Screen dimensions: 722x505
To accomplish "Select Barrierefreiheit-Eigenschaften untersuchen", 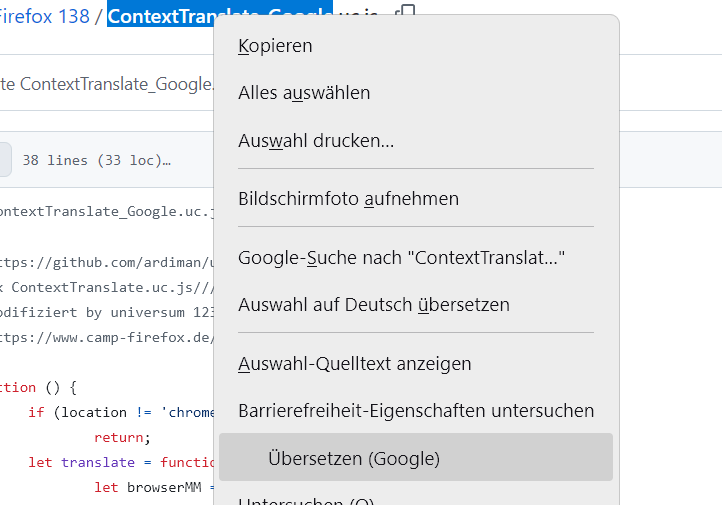I will [415, 410].
